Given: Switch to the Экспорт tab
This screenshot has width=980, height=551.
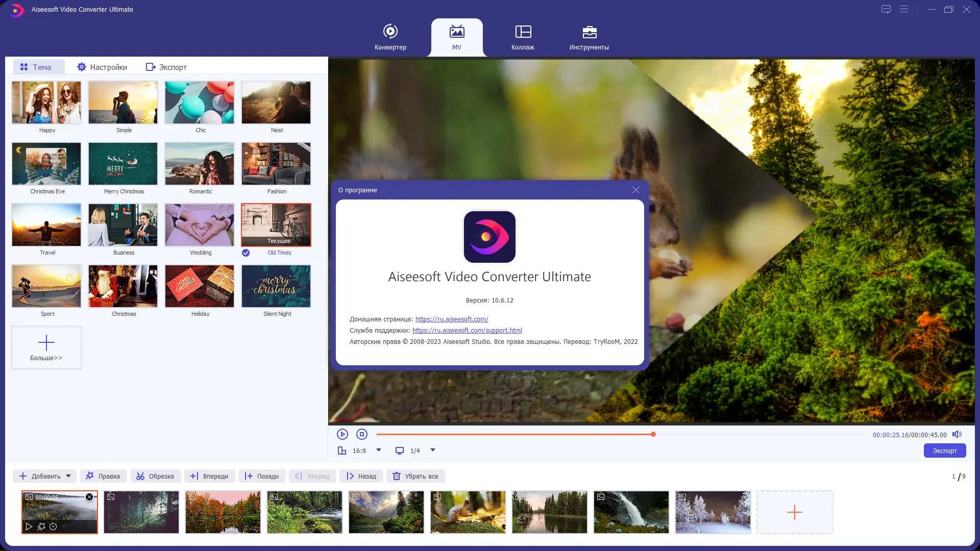Looking at the screenshot, I should 166,67.
